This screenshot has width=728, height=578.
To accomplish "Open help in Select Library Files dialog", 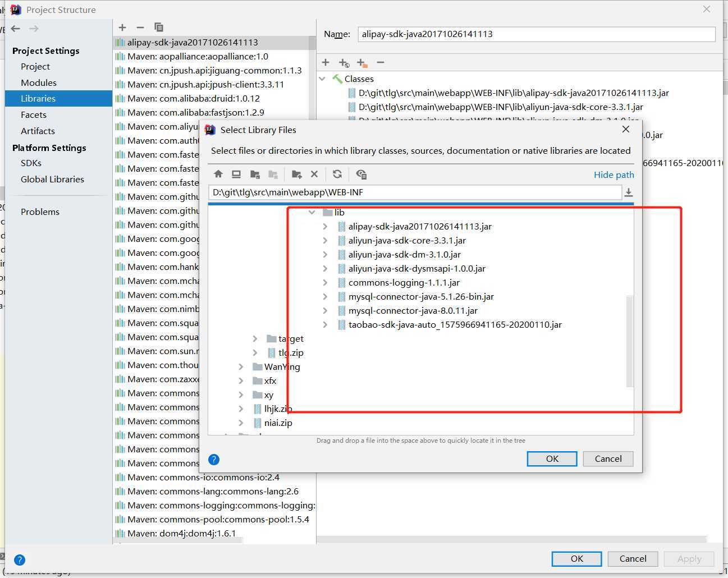I will 214,460.
